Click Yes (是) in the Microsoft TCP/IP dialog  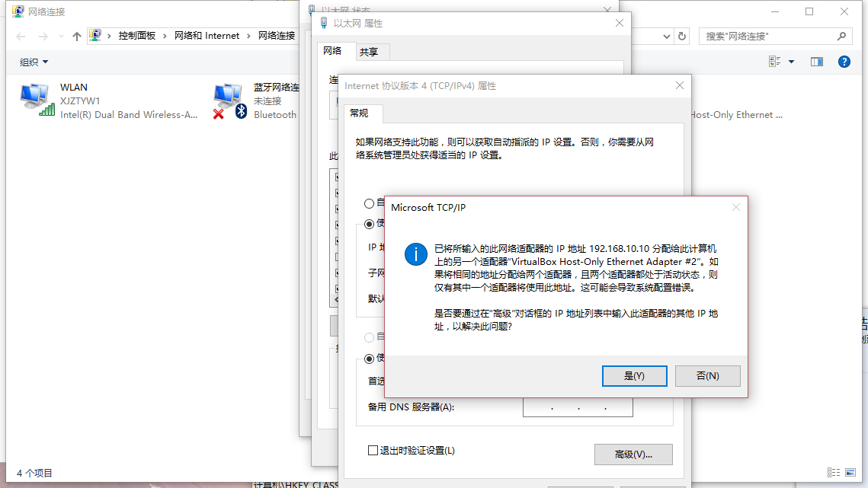[x=634, y=375]
